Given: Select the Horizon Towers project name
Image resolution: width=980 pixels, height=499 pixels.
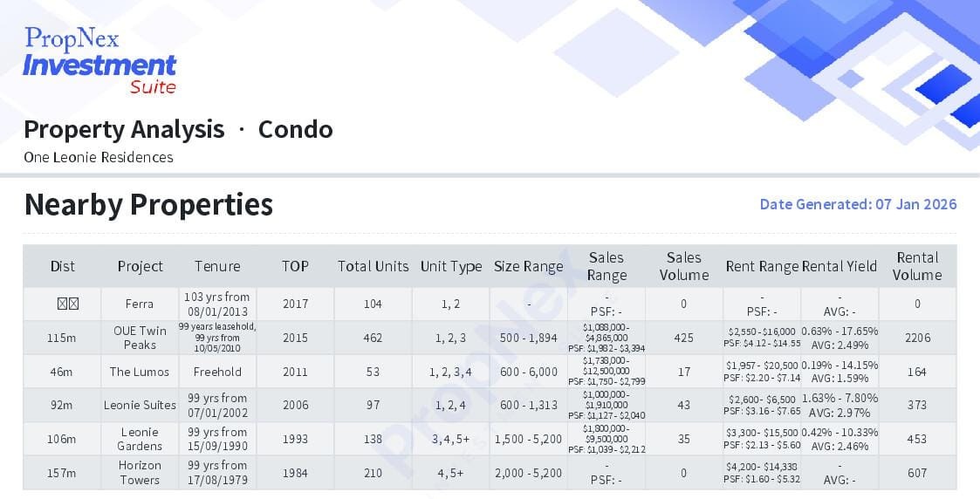Looking at the screenshot, I should pyautogui.click(x=140, y=472).
